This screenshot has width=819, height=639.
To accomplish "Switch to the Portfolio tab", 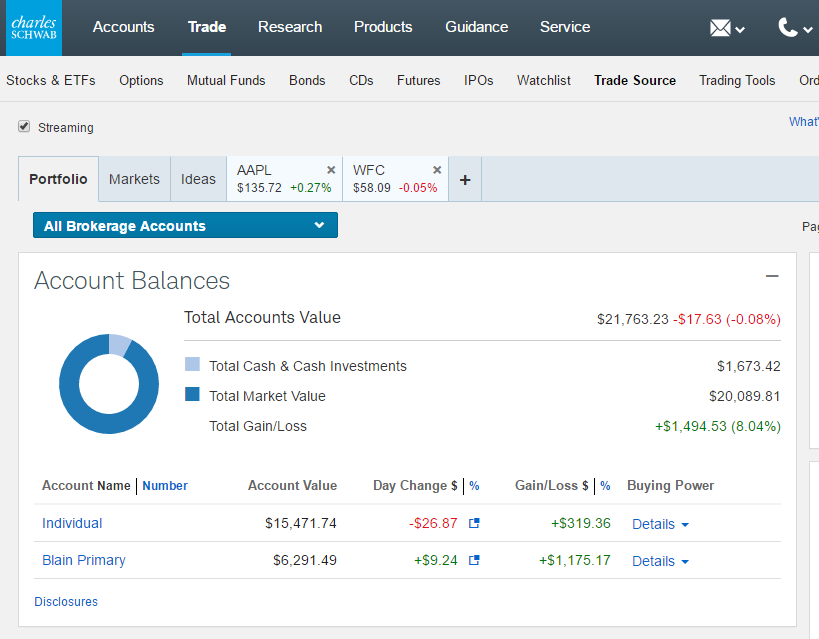I will tap(58, 179).
